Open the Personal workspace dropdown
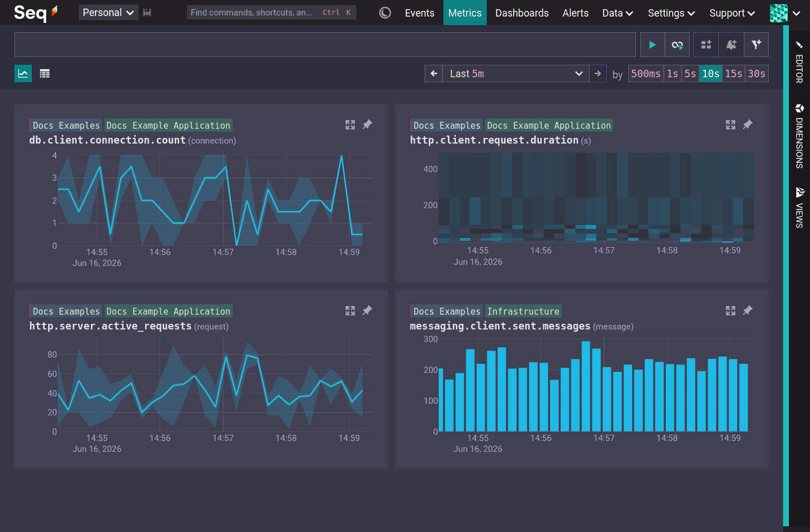 tap(108, 13)
